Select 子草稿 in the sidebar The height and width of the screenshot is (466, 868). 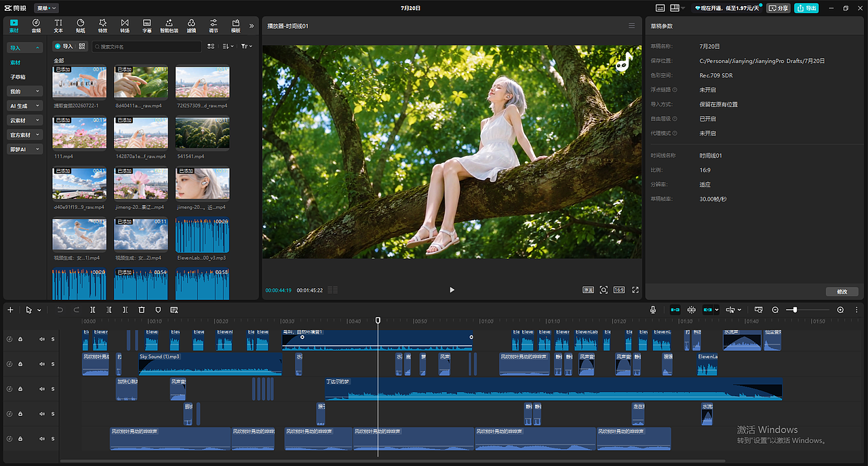tap(18, 77)
